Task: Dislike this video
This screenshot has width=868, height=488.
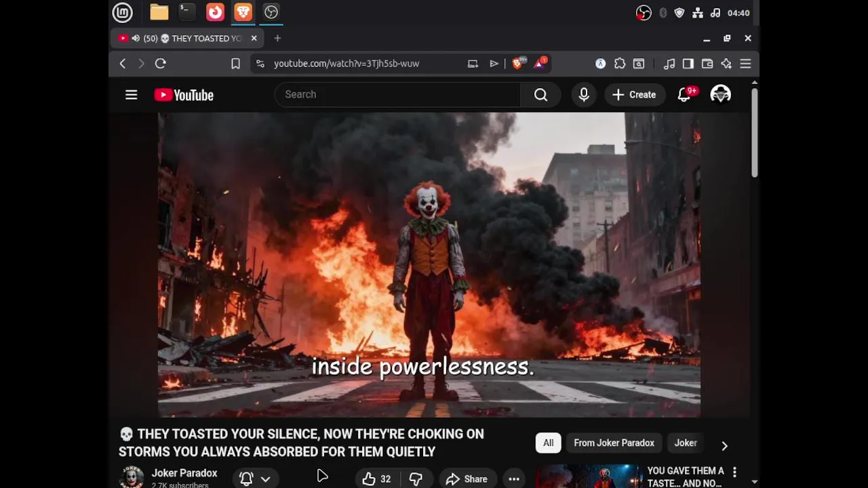Action: click(x=416, y=479)
